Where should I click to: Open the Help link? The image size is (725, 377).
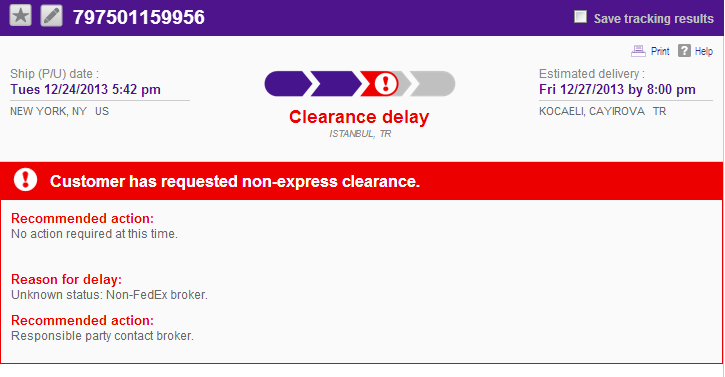[703, 51]
